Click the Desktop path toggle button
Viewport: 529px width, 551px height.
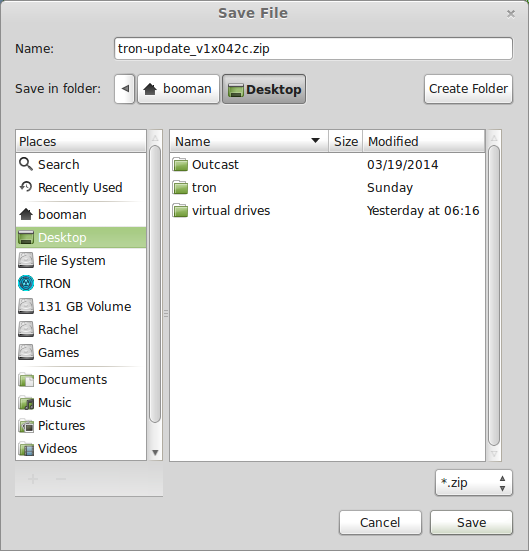[264, 89]
